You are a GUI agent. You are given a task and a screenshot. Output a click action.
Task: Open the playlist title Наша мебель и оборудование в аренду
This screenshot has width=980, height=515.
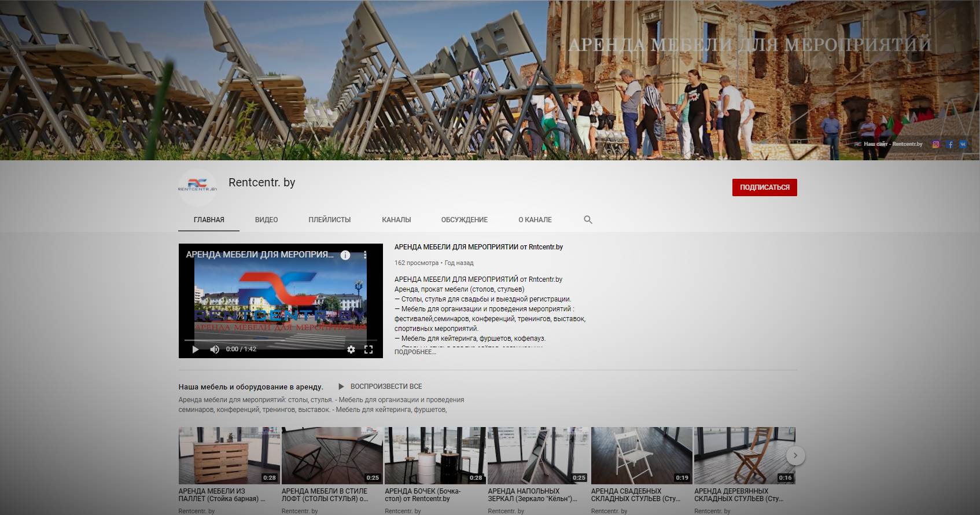pyautogui.click(x=250, y=387)
